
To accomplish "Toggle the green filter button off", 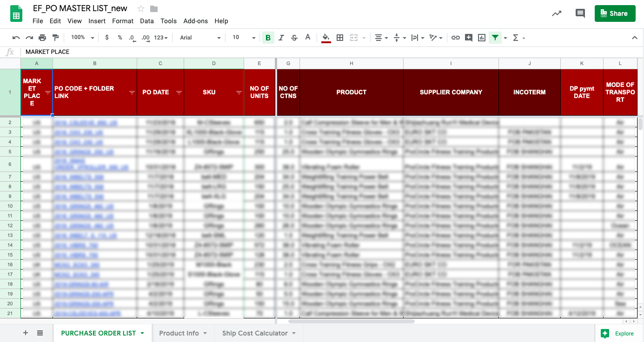I will pos(495,38).
